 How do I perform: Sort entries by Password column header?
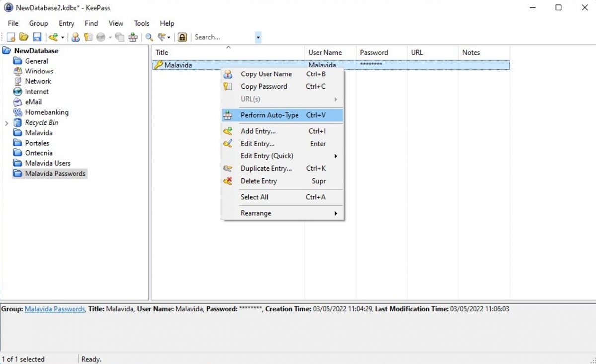click(381, 52)
